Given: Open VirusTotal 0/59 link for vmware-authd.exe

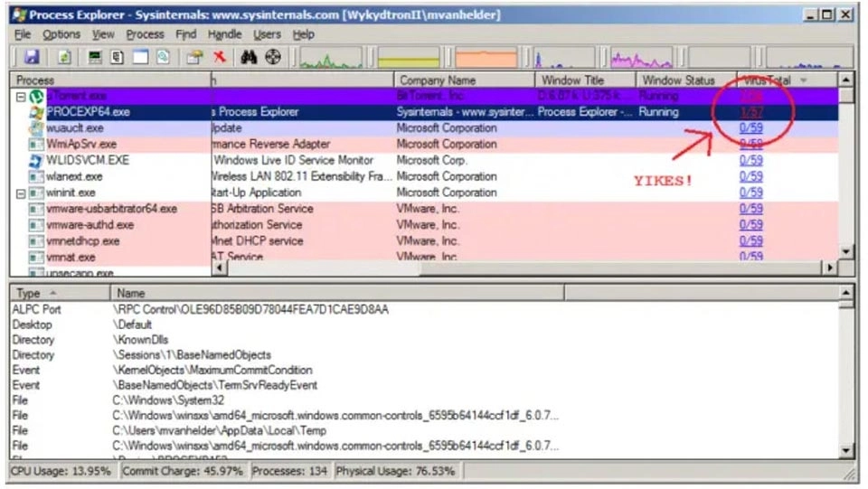Looking at the screenshot, I should click(x=750, y=225).
